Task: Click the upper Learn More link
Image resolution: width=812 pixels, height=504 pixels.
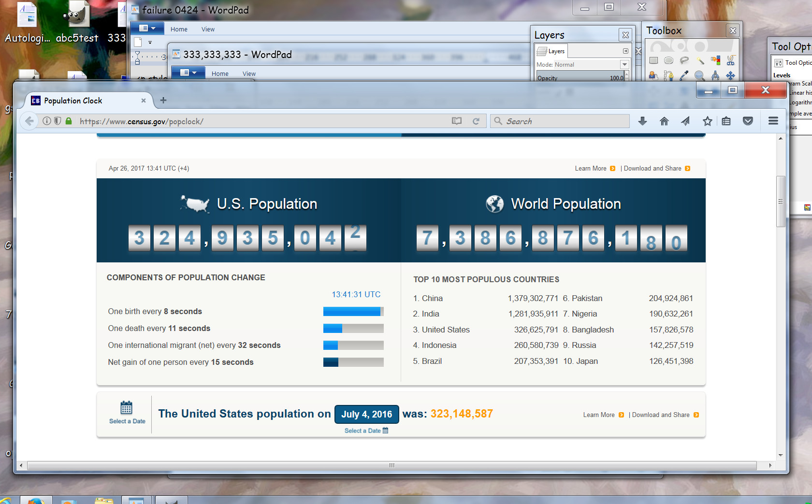Action: (x=591, y=169)
